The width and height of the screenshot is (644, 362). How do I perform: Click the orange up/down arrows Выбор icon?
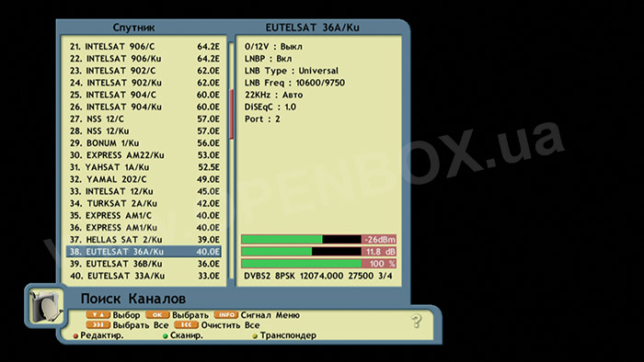[98, 315]
